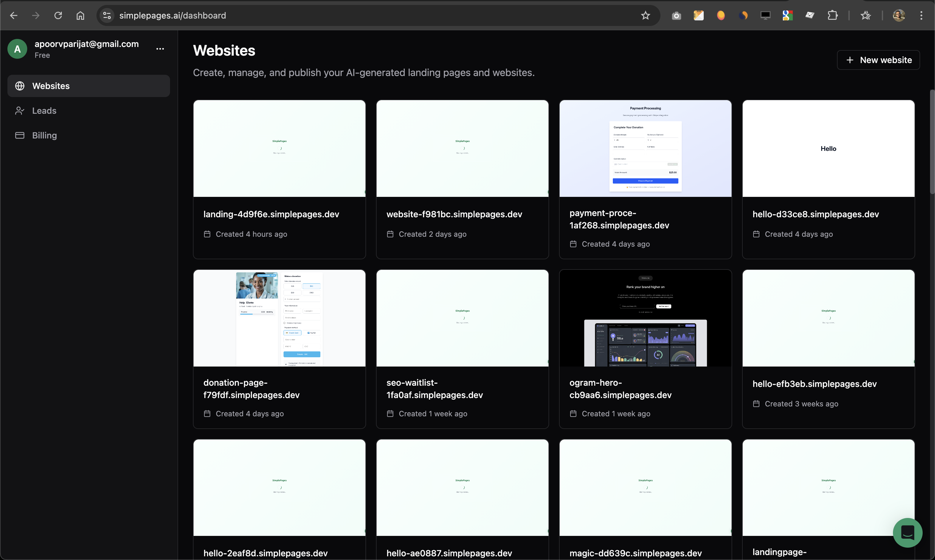Create a New website
The width and height of the screenshot is (935, 560).
click(878, 60)
